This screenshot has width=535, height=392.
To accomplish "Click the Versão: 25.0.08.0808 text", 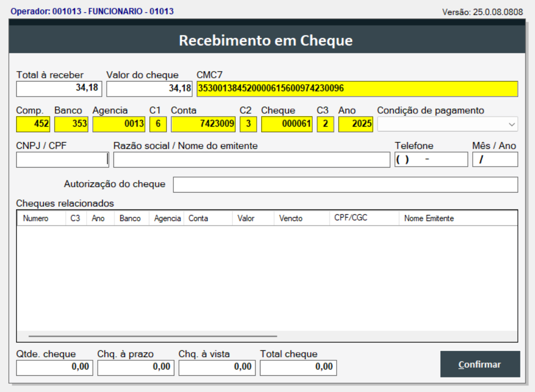I will click(x=482, y=12).
